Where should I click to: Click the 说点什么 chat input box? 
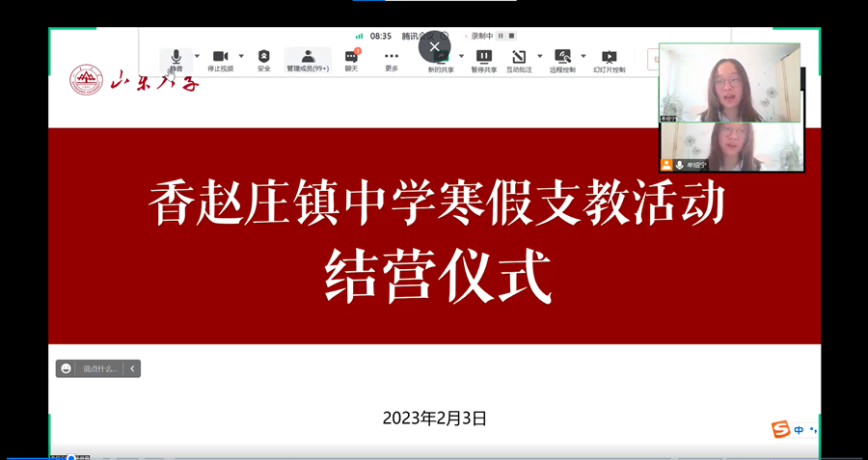click(x=100, y=368)
